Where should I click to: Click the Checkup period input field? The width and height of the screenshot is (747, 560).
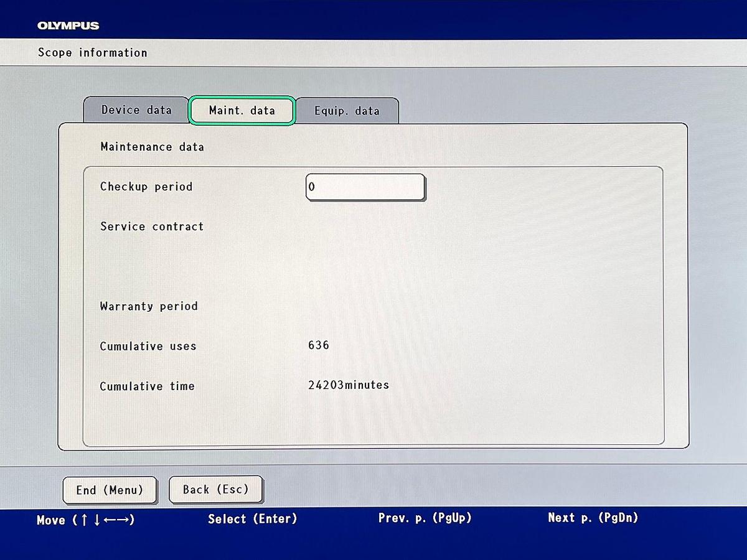365,187
